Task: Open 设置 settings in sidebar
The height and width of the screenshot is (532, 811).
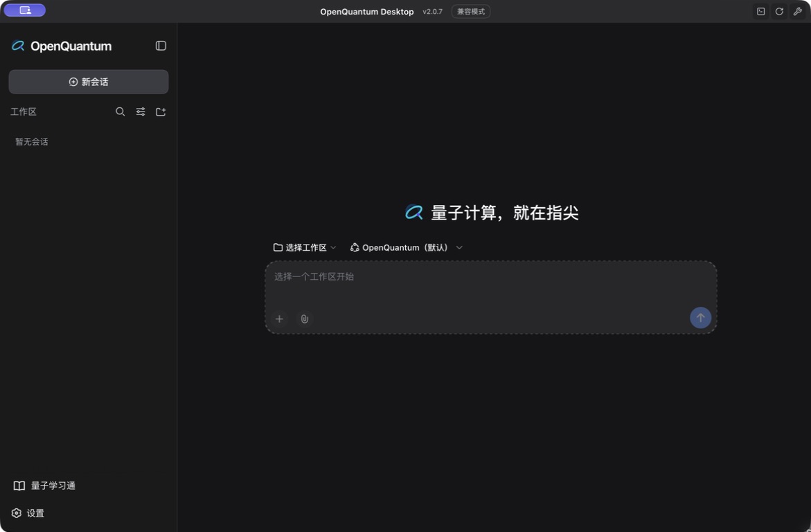Action: (x=28, y=513)
